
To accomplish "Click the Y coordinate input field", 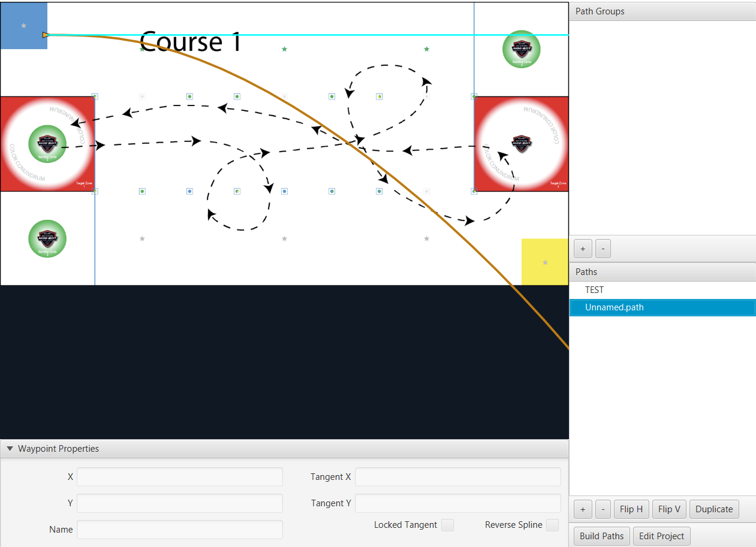I will (x=180, y=503).
